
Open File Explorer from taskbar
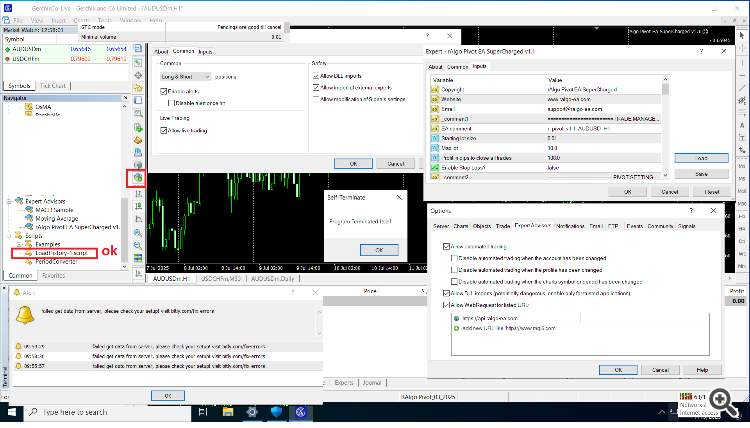228,412
